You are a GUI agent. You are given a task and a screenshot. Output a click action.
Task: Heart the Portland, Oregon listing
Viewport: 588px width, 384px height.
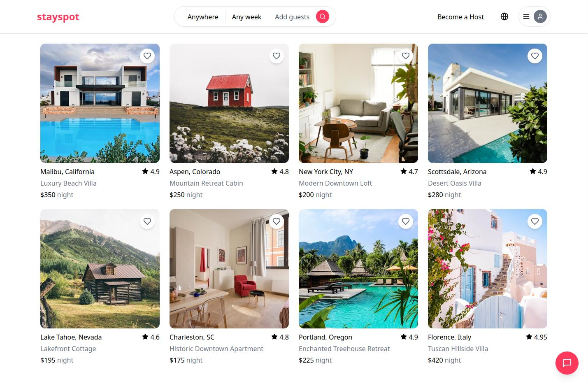(406, 221)
